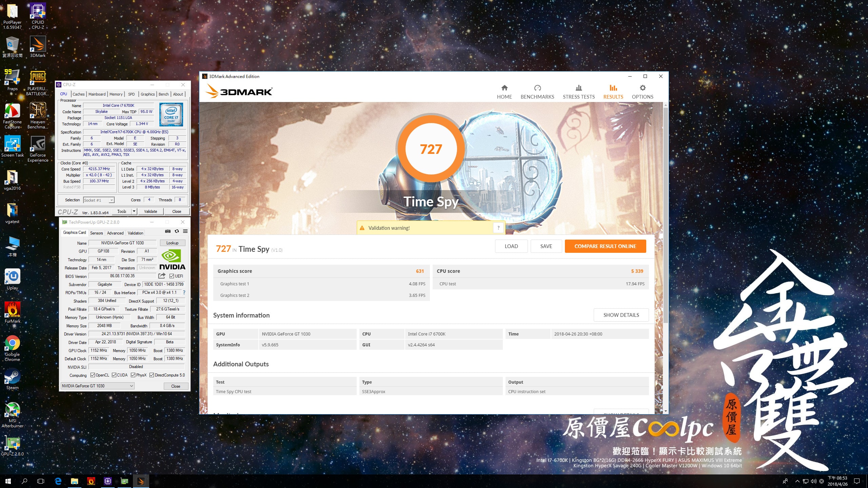868x488 pixels.
Task: Open the STRESS TESTS section in 3DMark
Action: tap(578, 92)
